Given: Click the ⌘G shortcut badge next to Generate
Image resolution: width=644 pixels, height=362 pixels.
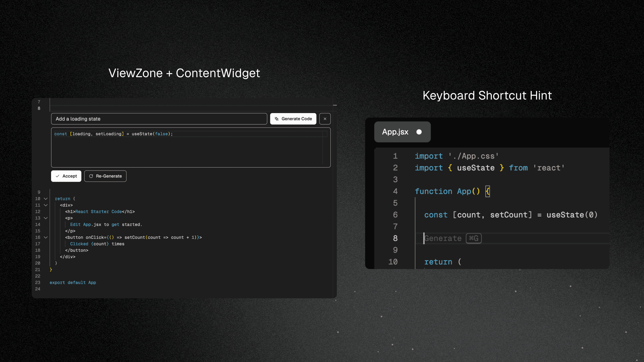Looking at the screenshot, I should click(474, 238).
